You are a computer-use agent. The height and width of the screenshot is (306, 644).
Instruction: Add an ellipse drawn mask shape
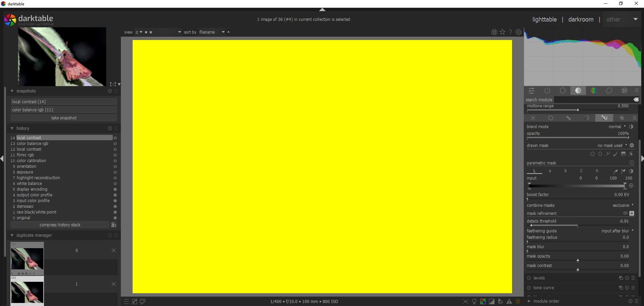(600, 154)
